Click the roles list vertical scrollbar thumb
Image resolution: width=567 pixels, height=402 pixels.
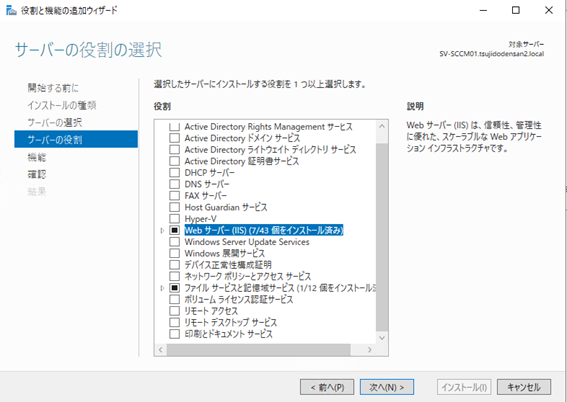382,237
